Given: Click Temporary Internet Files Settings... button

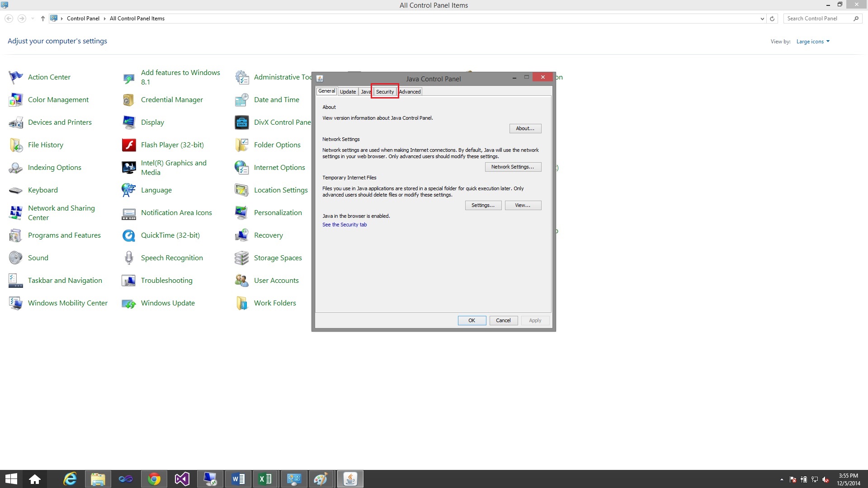Looking at the screenshot, I should (x=483, y=206).
